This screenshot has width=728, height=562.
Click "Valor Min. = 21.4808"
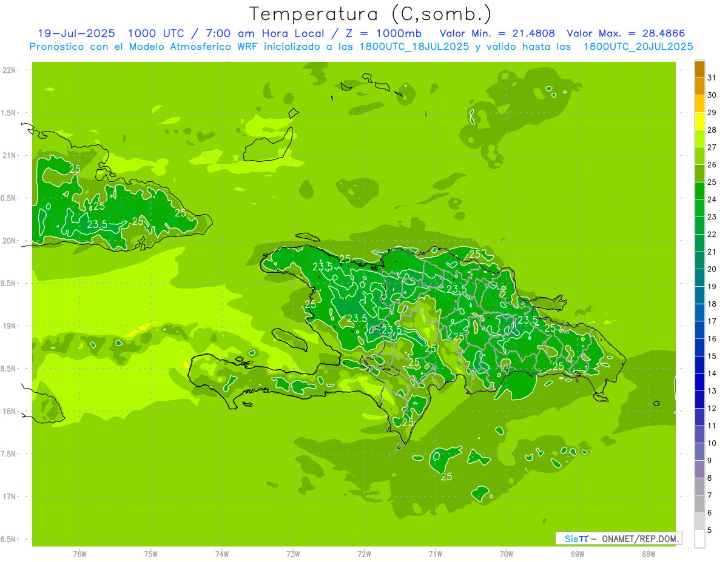tap(497, 33)
